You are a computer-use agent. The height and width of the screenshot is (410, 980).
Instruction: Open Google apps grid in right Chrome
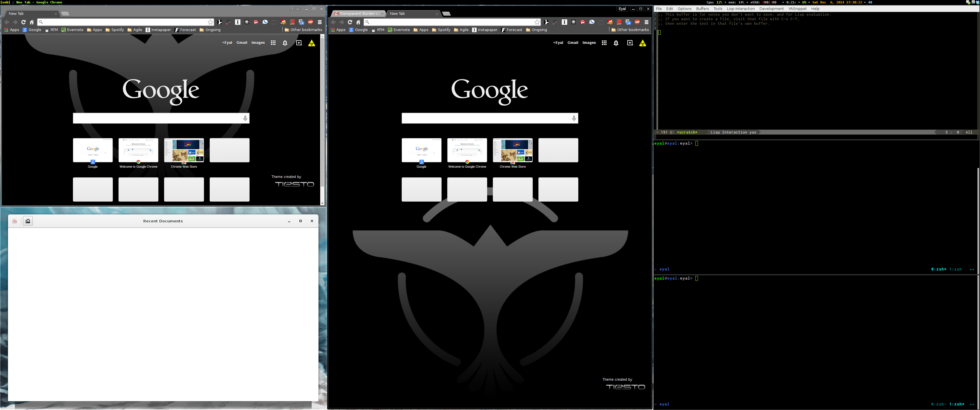click(604, 43)
